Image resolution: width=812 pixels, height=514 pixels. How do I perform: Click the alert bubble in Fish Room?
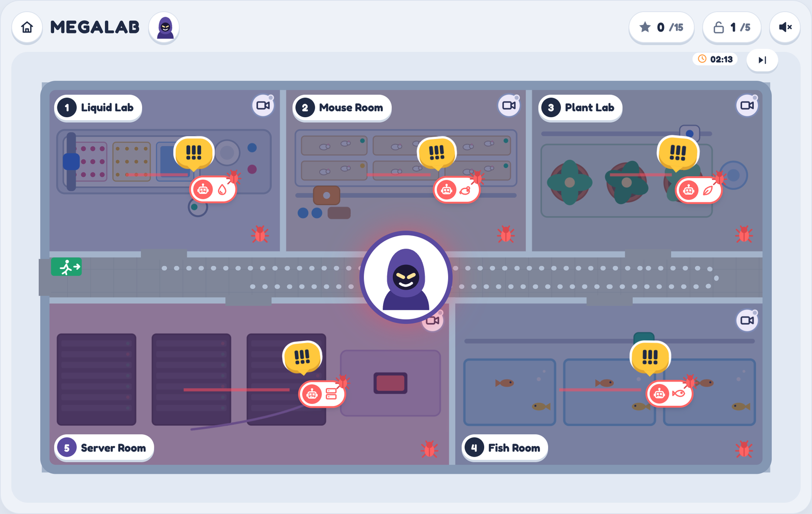click(x=650, y=357)
